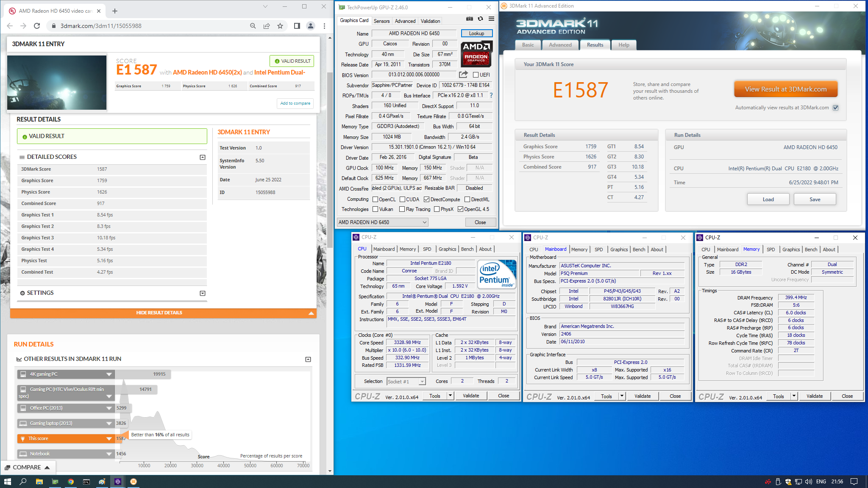The width and height of the screenshot is (868, 488).
Task: Expand the Settings section
Action: point(203,293)
